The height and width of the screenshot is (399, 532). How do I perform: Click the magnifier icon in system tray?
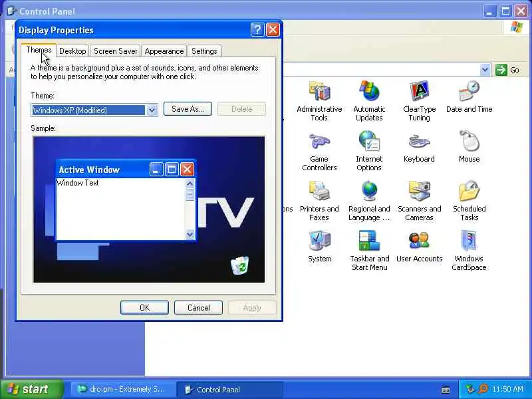(x=483, y=389)
